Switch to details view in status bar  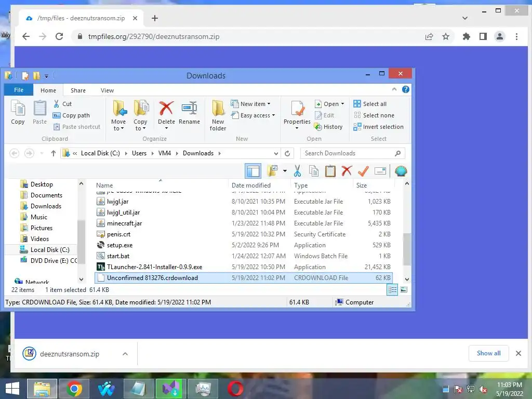click(392, 290)
